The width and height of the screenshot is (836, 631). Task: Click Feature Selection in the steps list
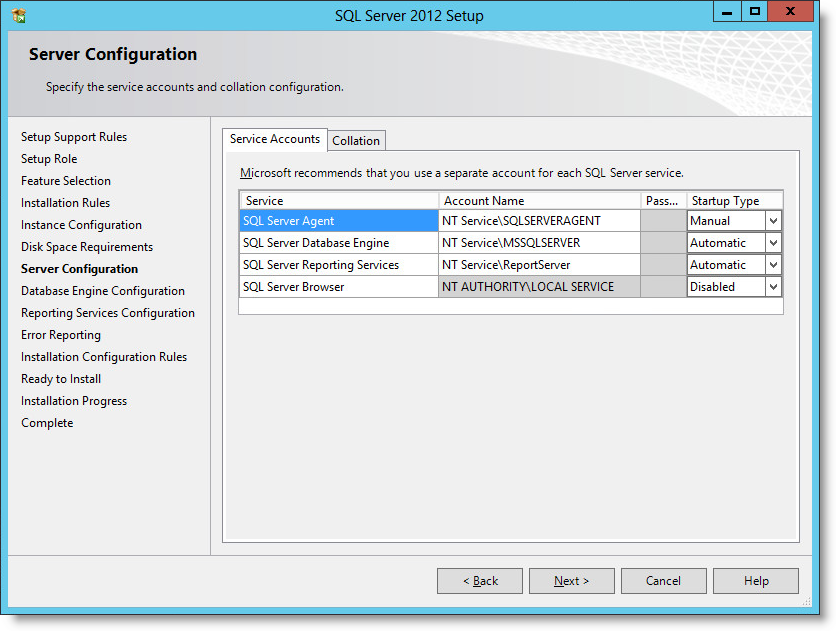[66, 181]
